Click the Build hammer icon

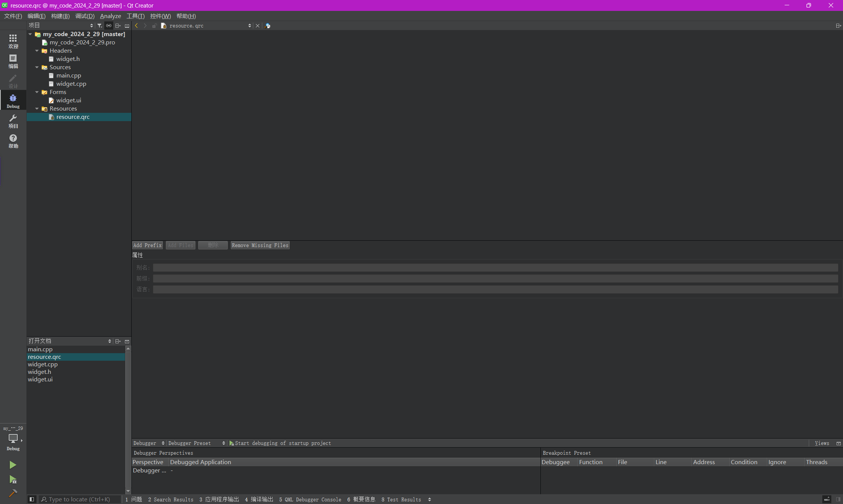pos(13,493)
